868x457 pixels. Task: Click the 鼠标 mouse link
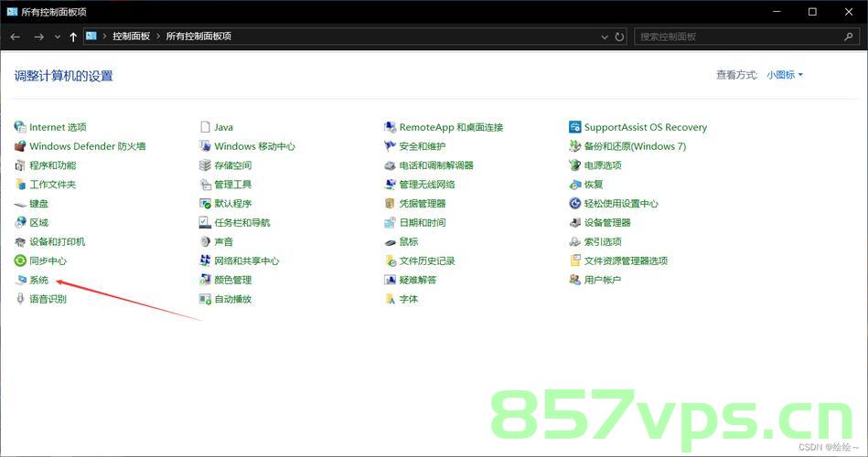pos(409,242)
